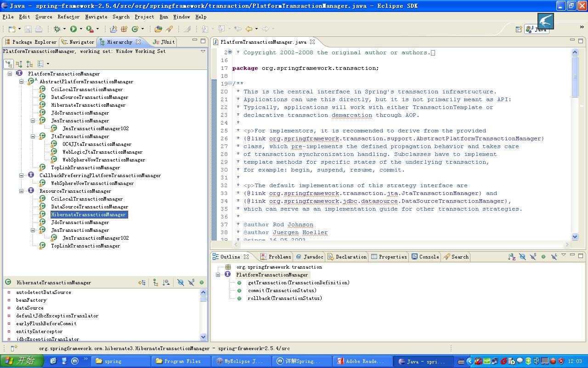The width and height of the screenshot is (588, 368).
Task: Toggle Lock View and Show Members icon
Action: pos(142,282)
